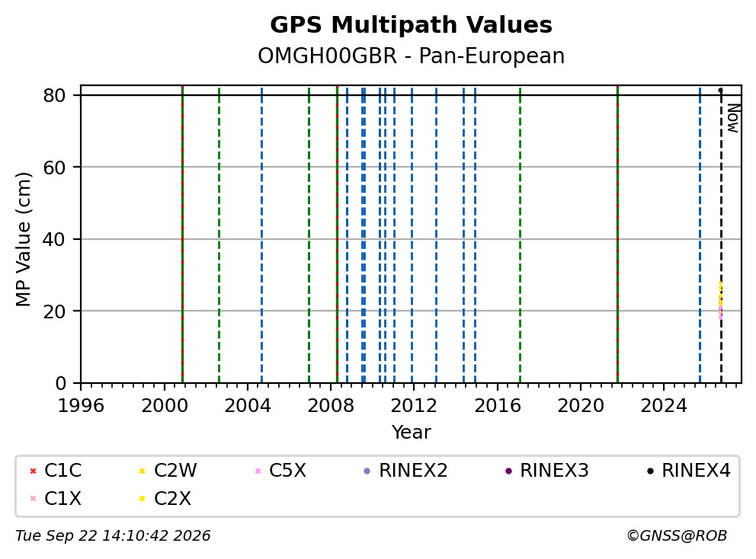Image resolution: width=756 pixels, height=559 pixels.
Task: Click the C2W yellow legend marker
Action: click(143, 471)
